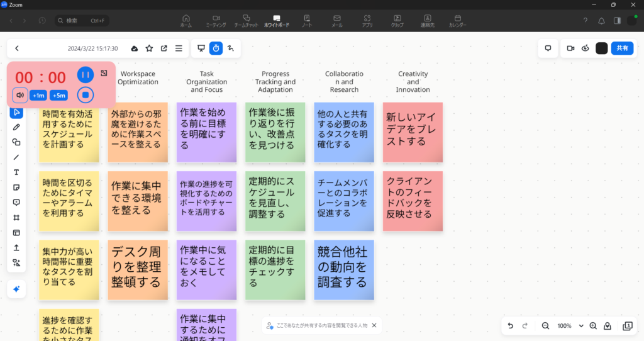Screen dimensions: 644x341
Task: Pause the running timer
Action: coord(86,75)
